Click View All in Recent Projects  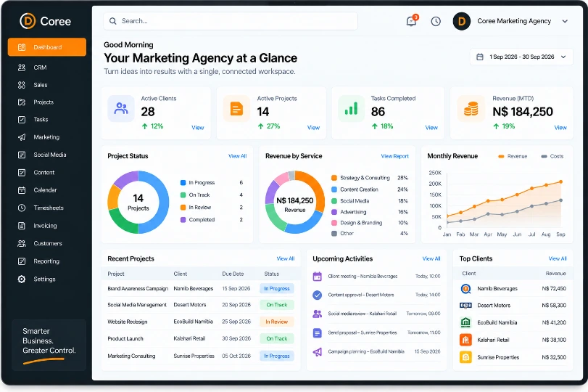[286, 258]
